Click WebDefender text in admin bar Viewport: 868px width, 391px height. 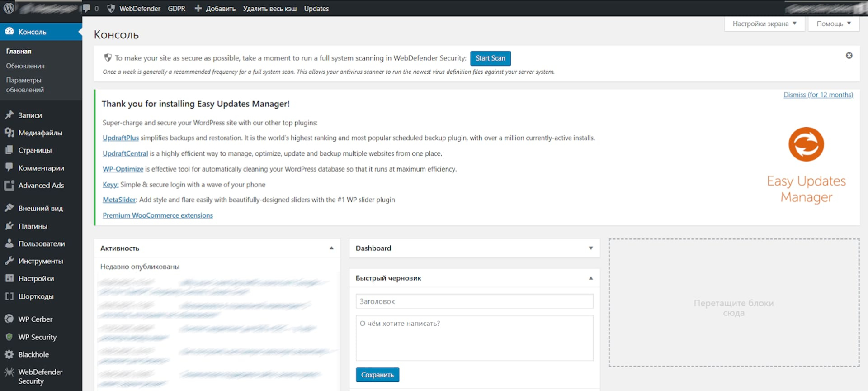(140, 9)
